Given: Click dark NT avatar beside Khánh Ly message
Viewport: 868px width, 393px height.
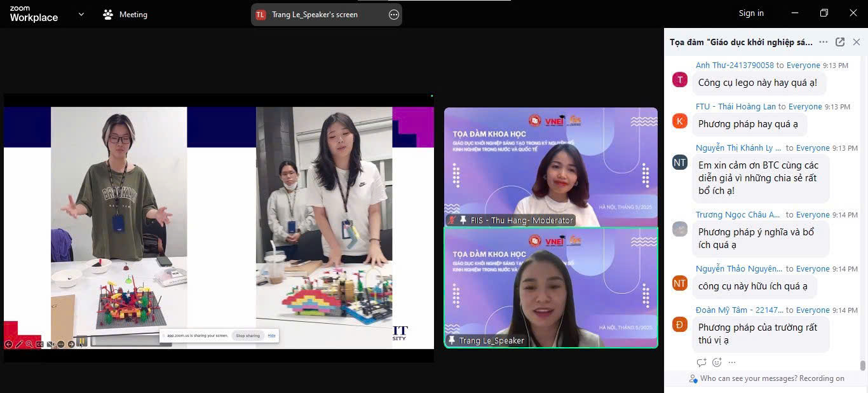Looking at the screenshot, I should point(680,162).
